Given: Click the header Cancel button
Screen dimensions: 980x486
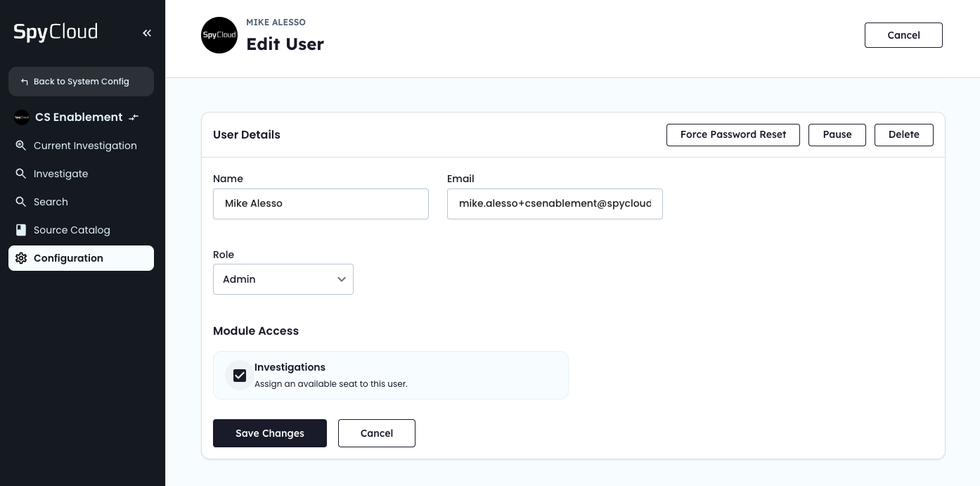Looking at the screenshot, I should click(x=903, y=35).
